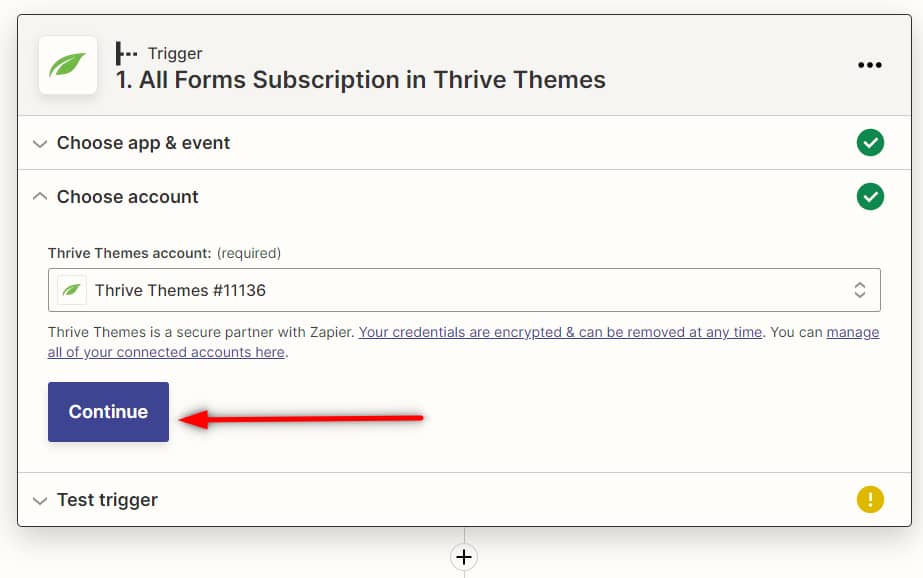The height and width of the screenshot is (578, 923).
Task: Click the Trigger step type icon
Action: coord(127,53)
